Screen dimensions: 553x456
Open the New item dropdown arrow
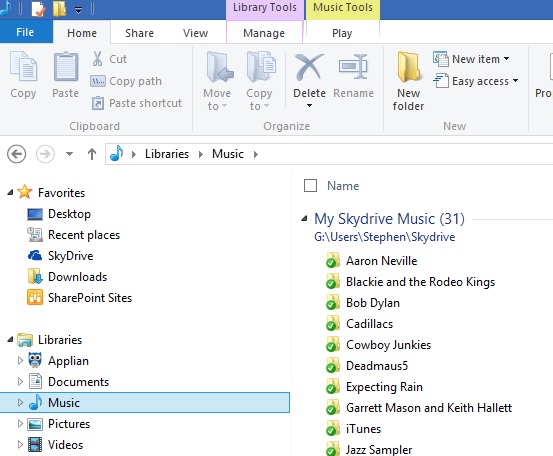(x=506, y=59)
